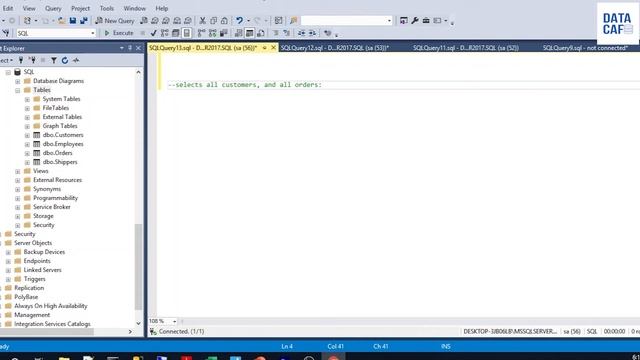Select Integration Services Catalogs node
640x360 pixels.
pyautogui.click(x=52, y=324)
